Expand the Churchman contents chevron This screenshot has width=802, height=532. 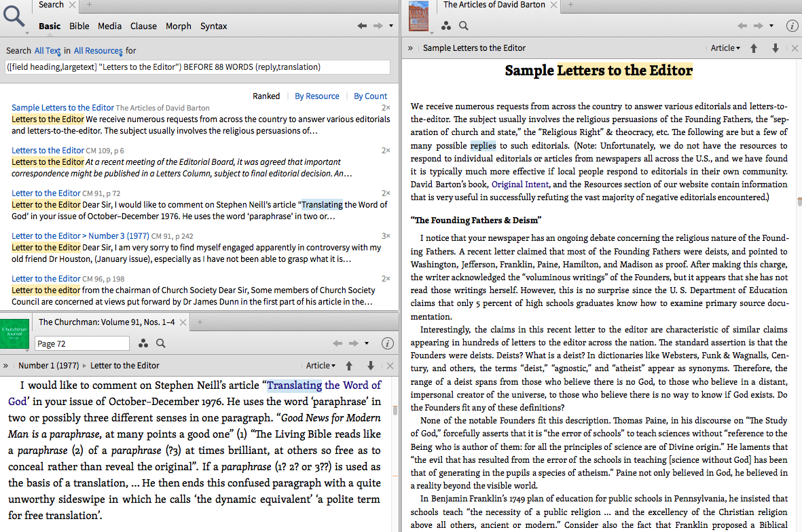5,365
